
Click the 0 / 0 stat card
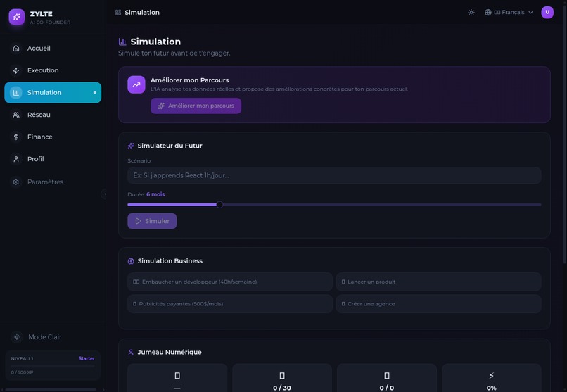coord(386,378)
